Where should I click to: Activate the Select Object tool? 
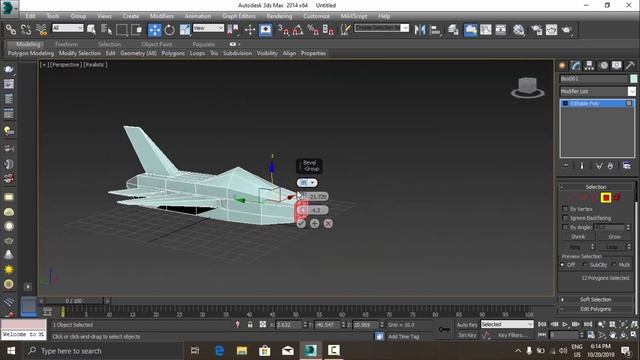91,29
